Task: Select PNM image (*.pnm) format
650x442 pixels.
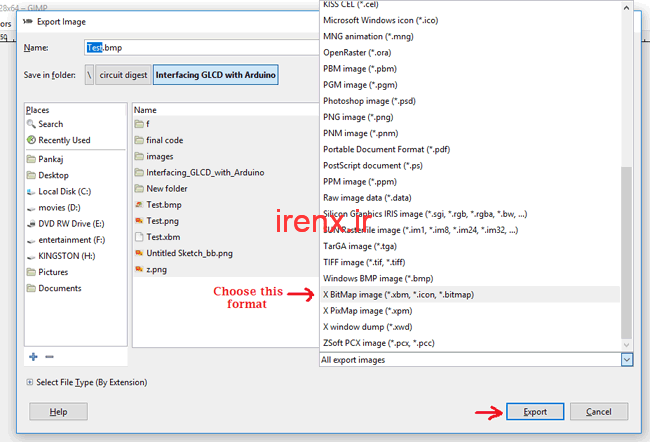Action: click(471, 133)
